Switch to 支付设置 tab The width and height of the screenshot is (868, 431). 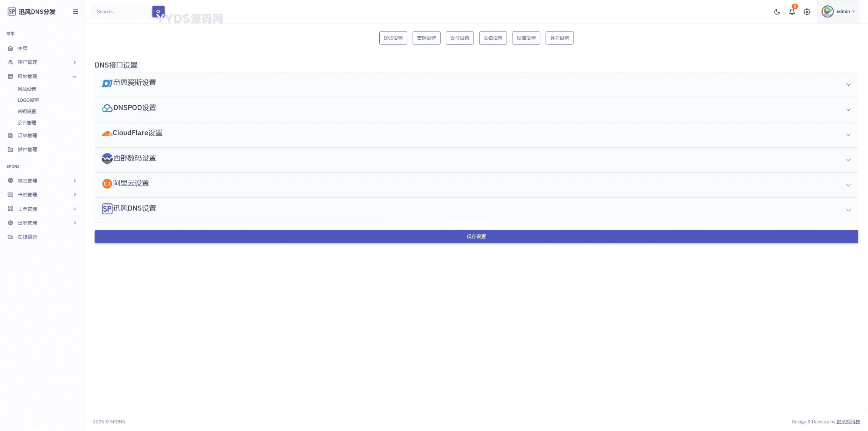[460, 38]
